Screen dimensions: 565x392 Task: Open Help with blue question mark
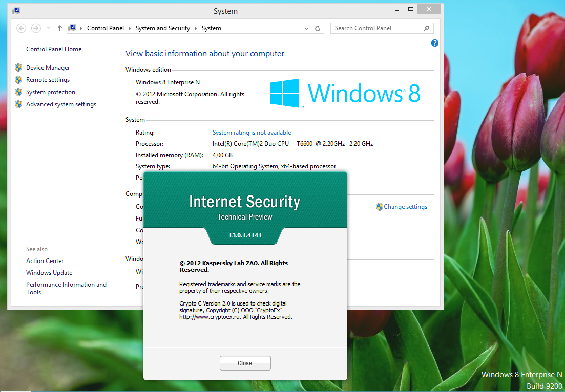pos(434,43)
